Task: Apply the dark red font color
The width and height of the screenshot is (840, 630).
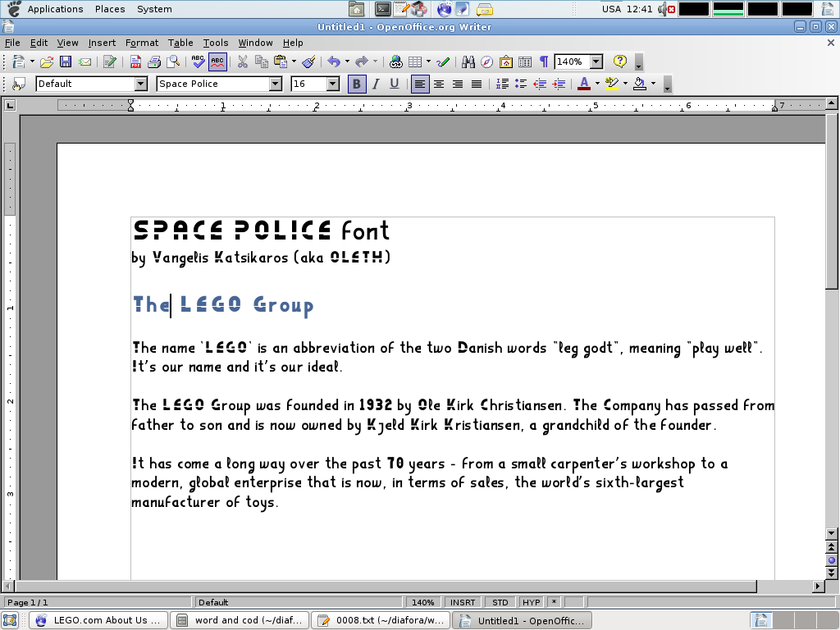Action: 584,84
